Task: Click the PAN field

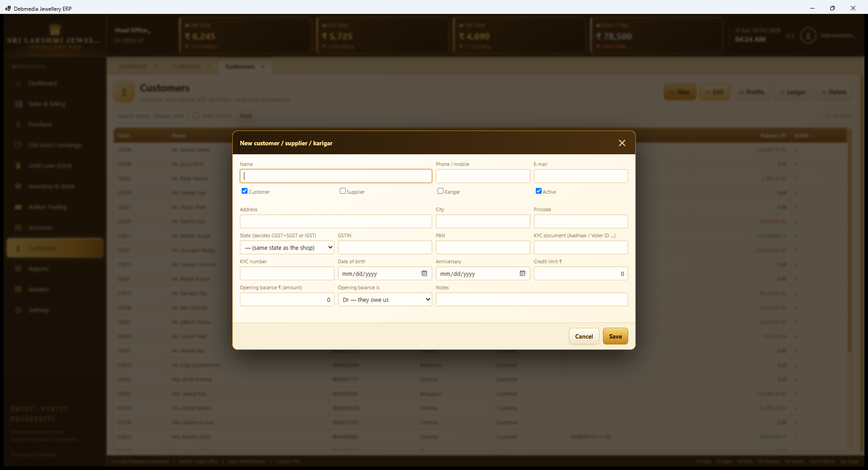Action: [x=483, y=248]
